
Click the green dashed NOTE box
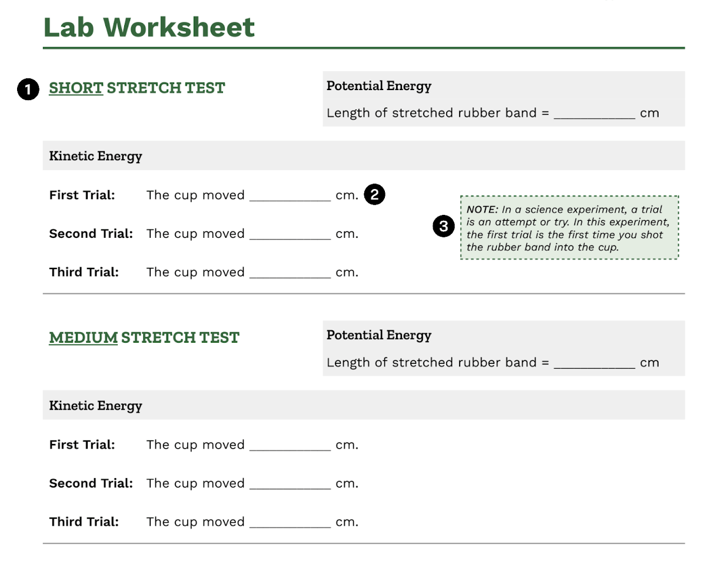point(570,228)
